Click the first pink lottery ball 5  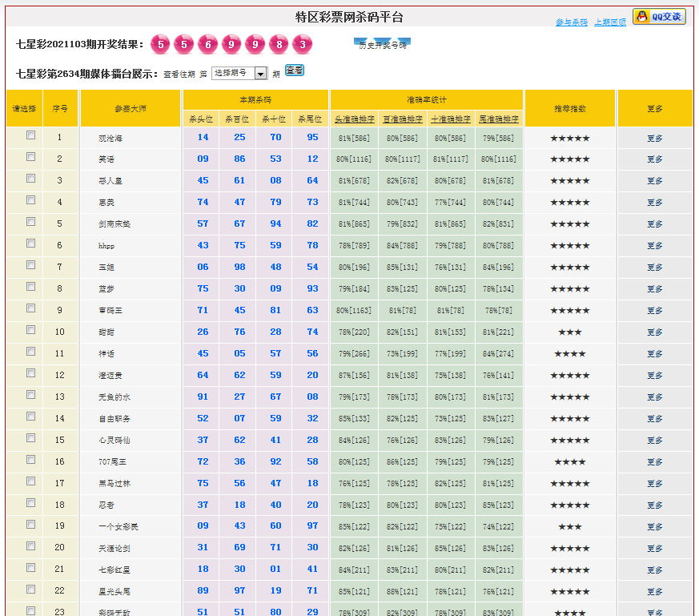(161, 44)
